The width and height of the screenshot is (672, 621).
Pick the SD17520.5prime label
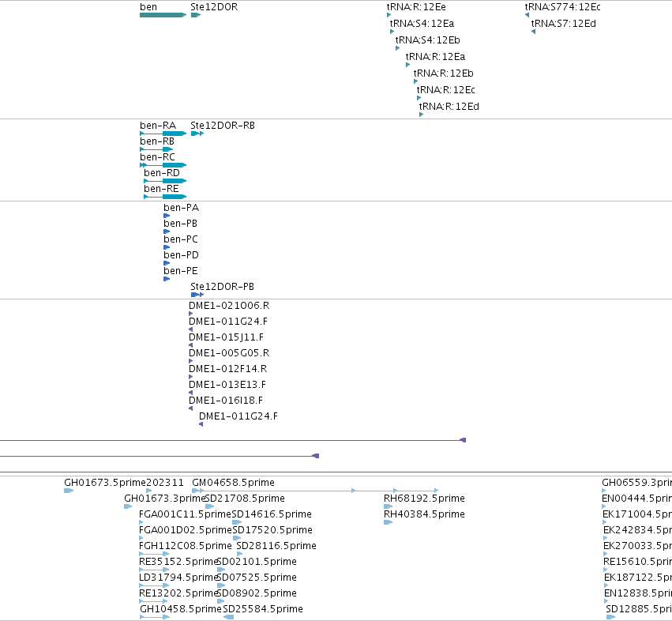coord(272,530)
